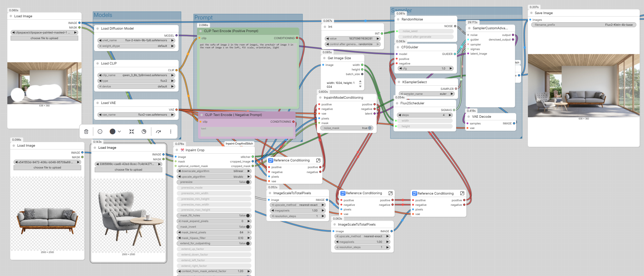644x276 pixels.
Task: Click the bypass node icon in selection toolbar
Action: click(144, 131)
